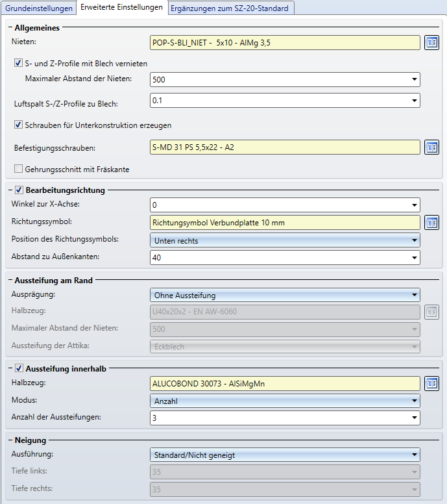Open Winkel zur X-Achse dropdown
447x504 pixels.
(415, 205)
